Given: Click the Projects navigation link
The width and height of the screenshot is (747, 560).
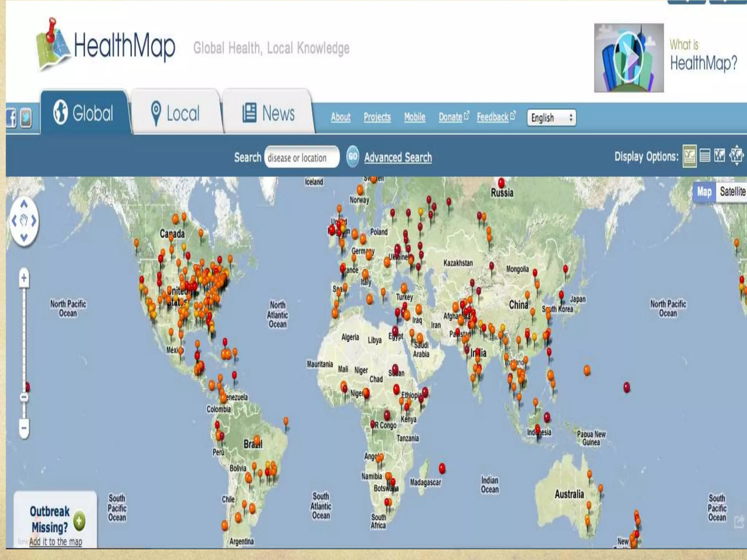Looking at the screenshot, I should point(377,117).
